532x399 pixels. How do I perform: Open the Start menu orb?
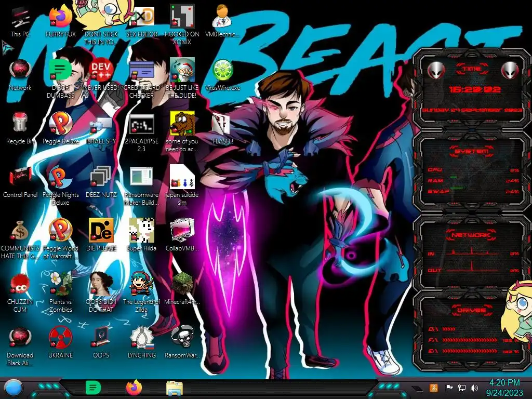point(13,388)
